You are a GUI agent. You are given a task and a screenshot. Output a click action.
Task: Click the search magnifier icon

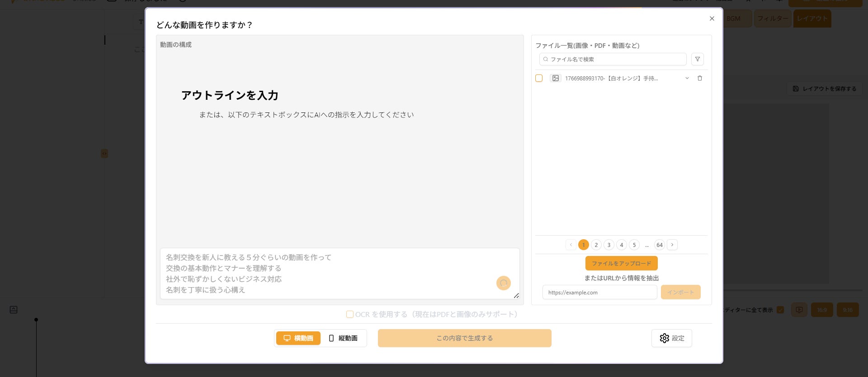[x=546, y=59]
